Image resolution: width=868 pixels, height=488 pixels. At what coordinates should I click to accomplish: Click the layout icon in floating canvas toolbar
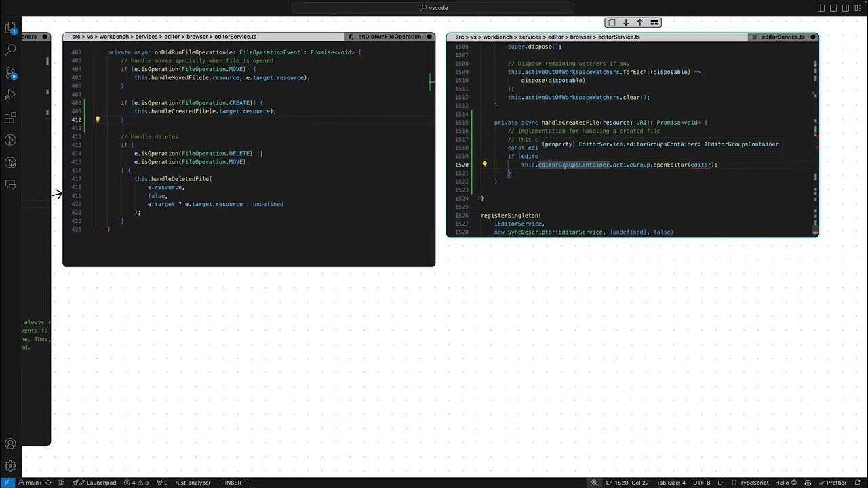pyautogui.click(x=654, y=22)
